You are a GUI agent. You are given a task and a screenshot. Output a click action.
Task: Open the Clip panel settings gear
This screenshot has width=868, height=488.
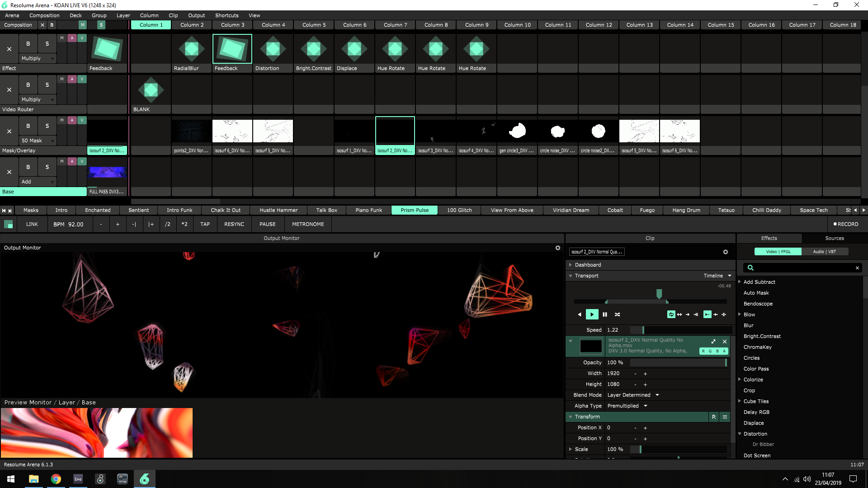click(x=726, y=252)
